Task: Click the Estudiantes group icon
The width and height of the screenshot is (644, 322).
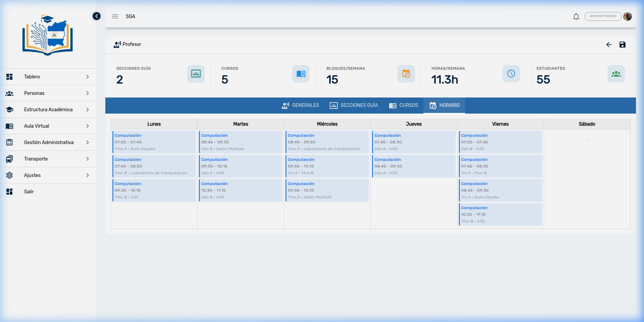Action: 616,74
